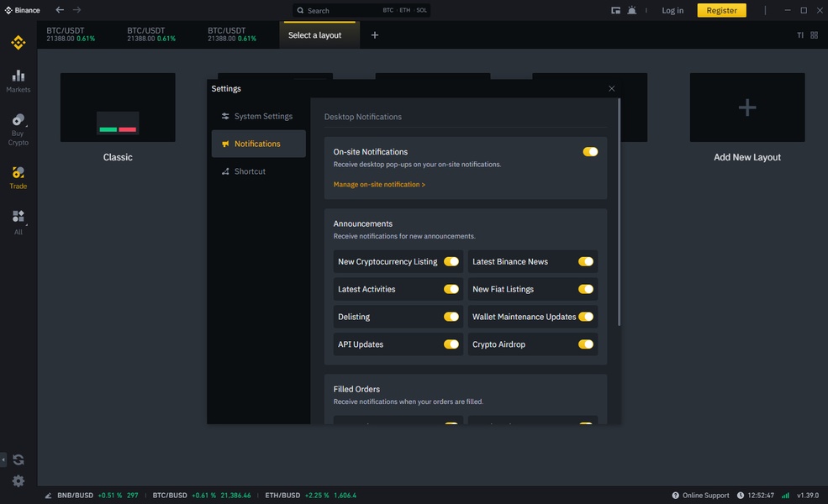This screenshot has height=504, width=828.
Task: Click the alarm bell icon in title bar
Action: (631, 10)
